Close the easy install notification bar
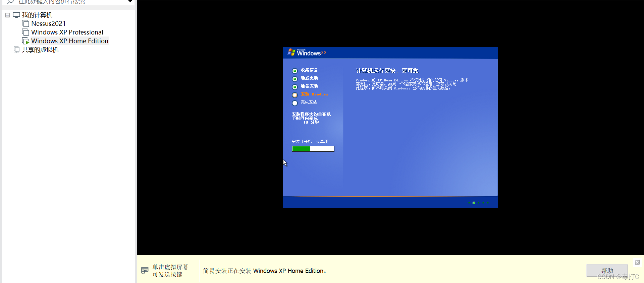 (x=637, y=262)
